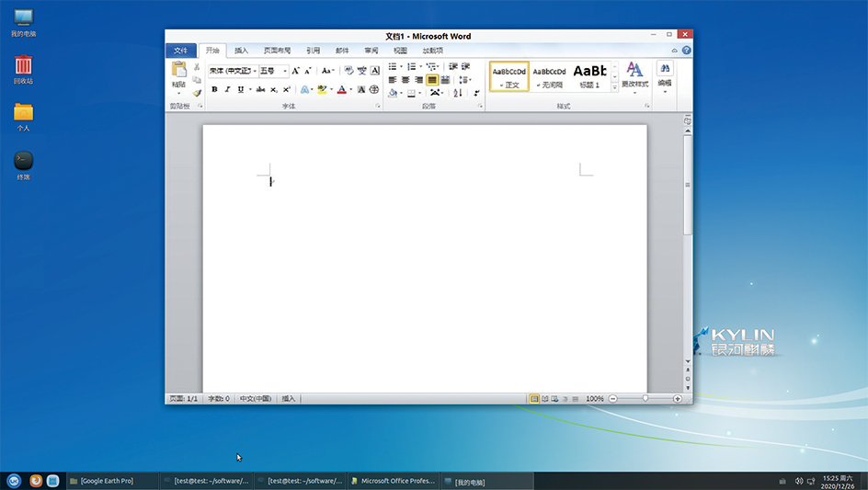The width and height of the screenshot is (868, 490).
Task: Open the Paragraph dialog launcher
Action: tap(480, 106)
